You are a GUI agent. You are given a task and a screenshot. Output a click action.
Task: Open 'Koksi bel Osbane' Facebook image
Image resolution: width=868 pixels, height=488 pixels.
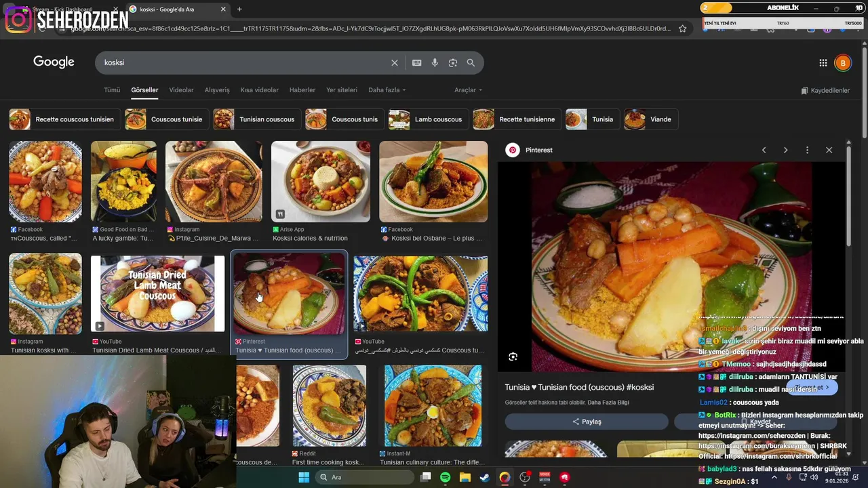(433, 182)
